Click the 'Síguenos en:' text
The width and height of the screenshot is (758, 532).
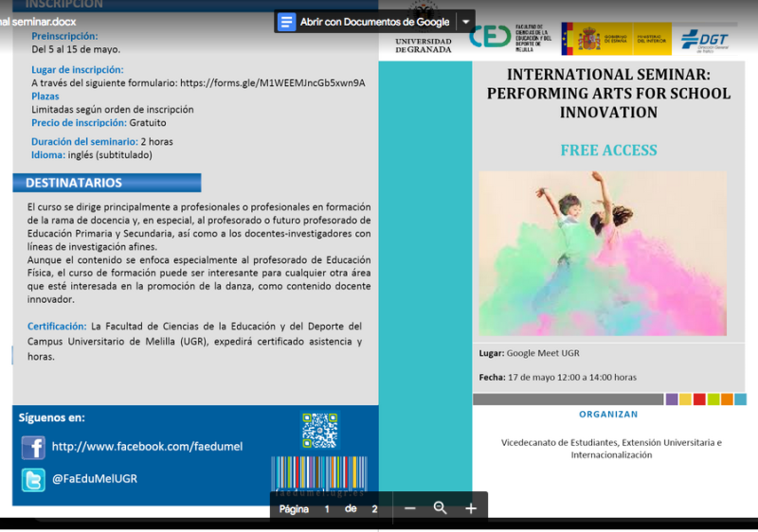point(52,417)
